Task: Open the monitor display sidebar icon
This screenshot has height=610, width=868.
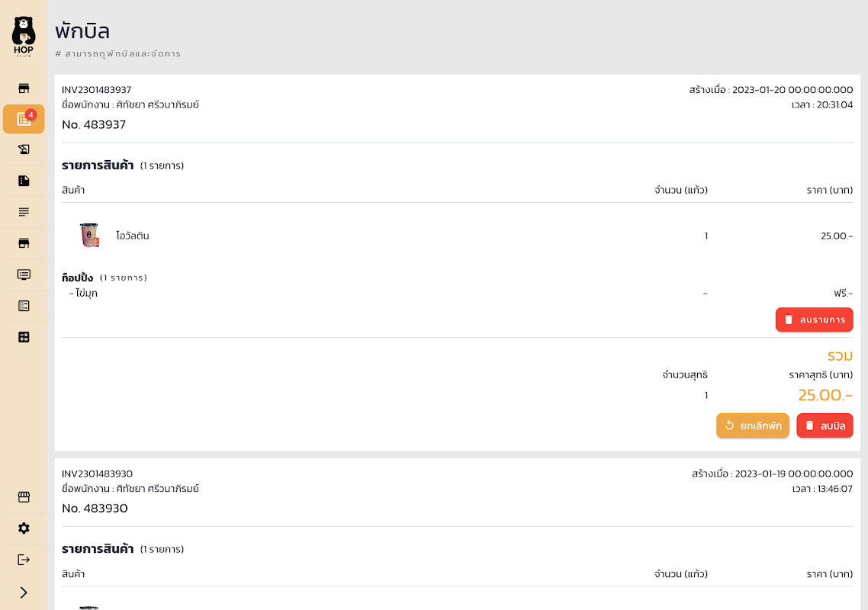Action: pos(24,274)
